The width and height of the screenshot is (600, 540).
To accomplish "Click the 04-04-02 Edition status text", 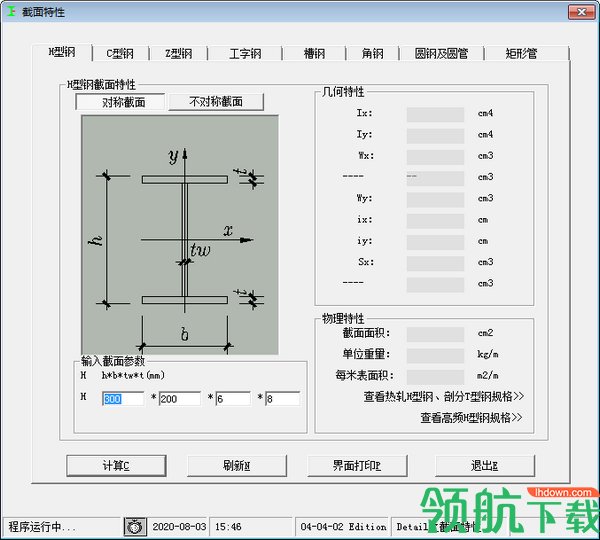I will (x=343, y=527).
